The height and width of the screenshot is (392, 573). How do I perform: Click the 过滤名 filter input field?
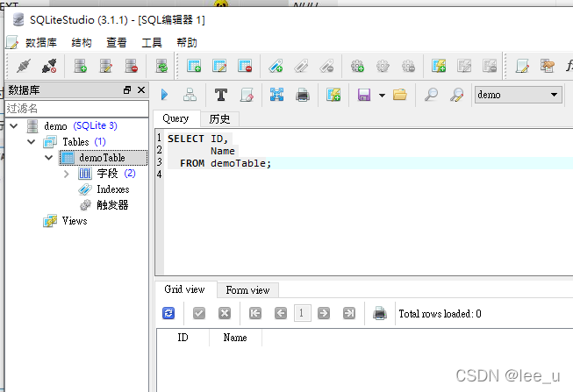click(x=76, y=109)
